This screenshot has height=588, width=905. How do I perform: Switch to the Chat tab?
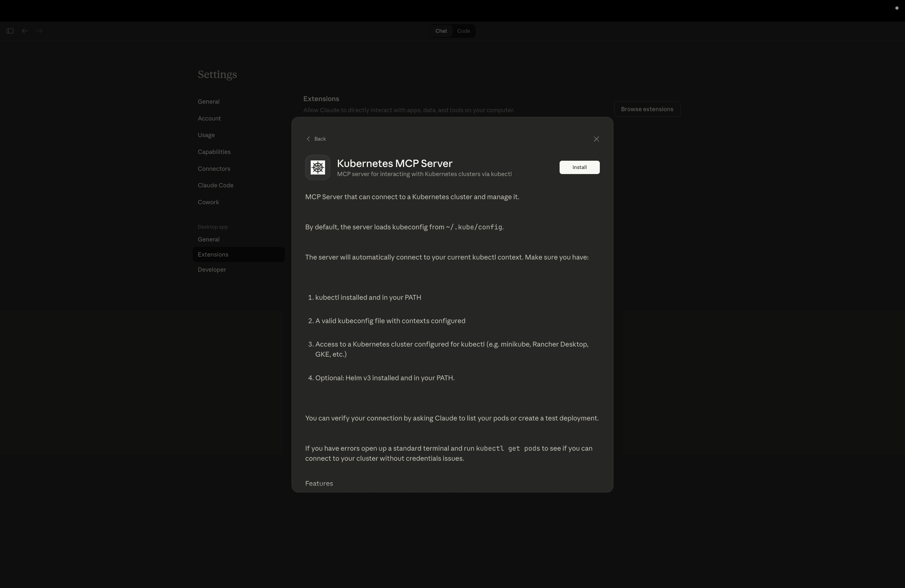pos(441,31)
